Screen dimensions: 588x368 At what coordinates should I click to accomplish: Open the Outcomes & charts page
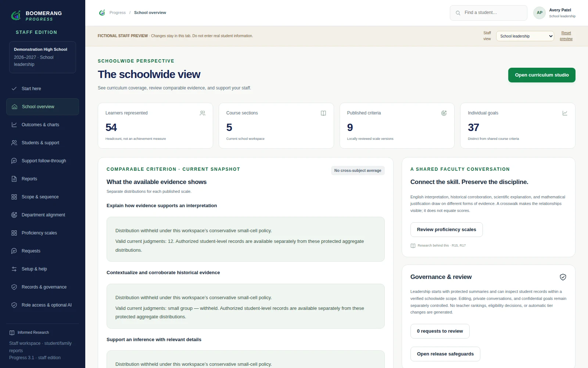43,125
